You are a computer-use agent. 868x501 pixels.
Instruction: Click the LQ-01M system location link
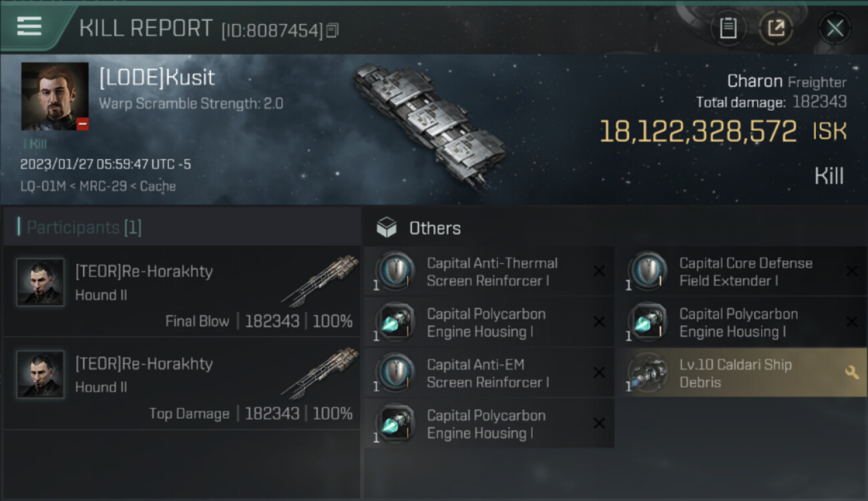click(43, 186)
